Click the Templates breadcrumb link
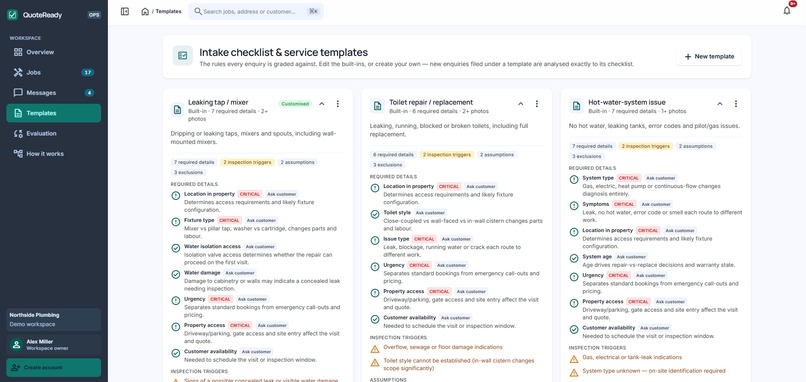The width and height of the screenshot is (806, 382). (x=169, y=11)
